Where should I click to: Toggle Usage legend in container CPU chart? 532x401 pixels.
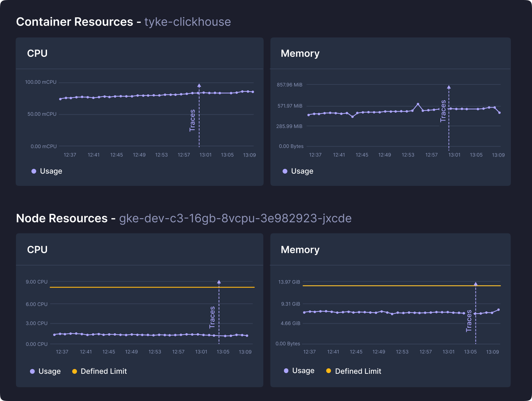click(x=47, y=171)
